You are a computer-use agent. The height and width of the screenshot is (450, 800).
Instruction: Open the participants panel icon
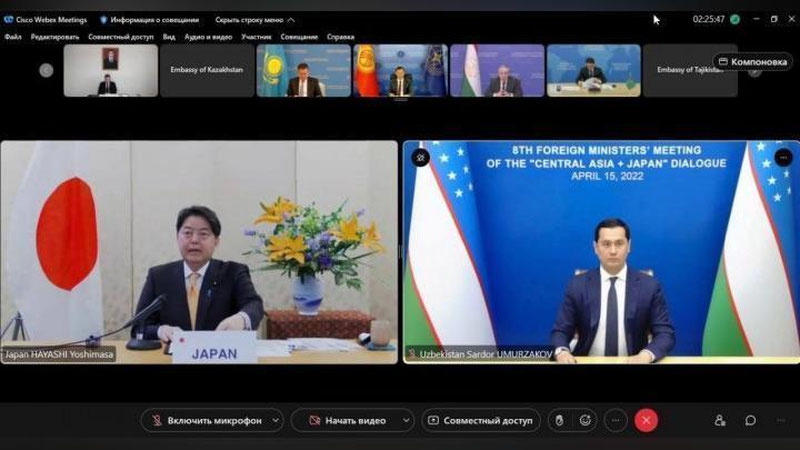pos(720,421)
